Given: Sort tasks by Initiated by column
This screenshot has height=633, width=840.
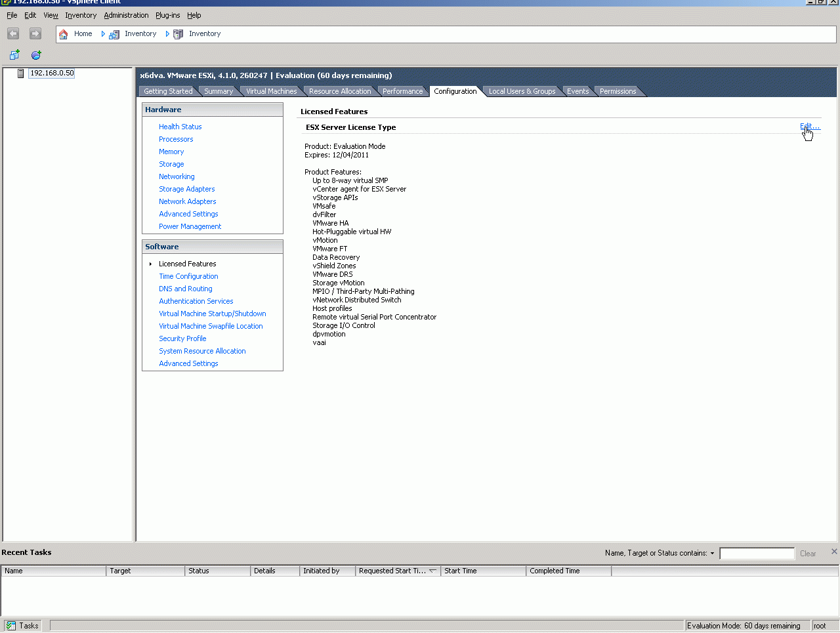Looking at the screenshot, I should point(327,571).
